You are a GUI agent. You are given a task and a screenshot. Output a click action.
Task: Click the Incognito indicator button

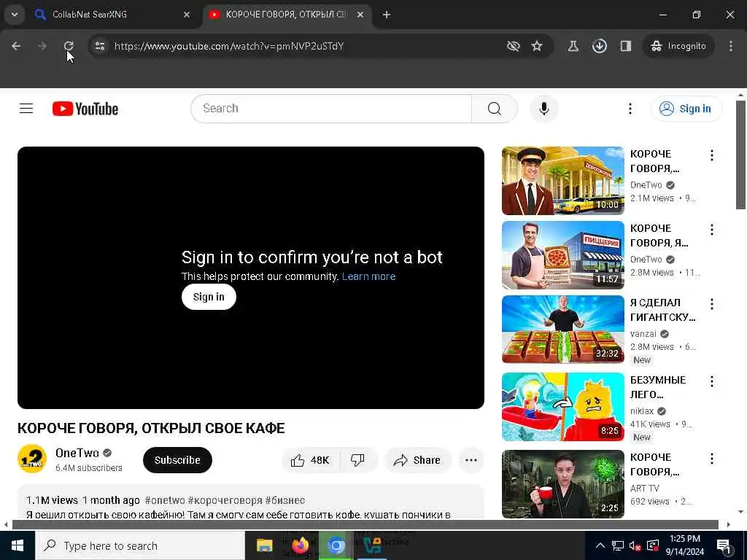678,46
